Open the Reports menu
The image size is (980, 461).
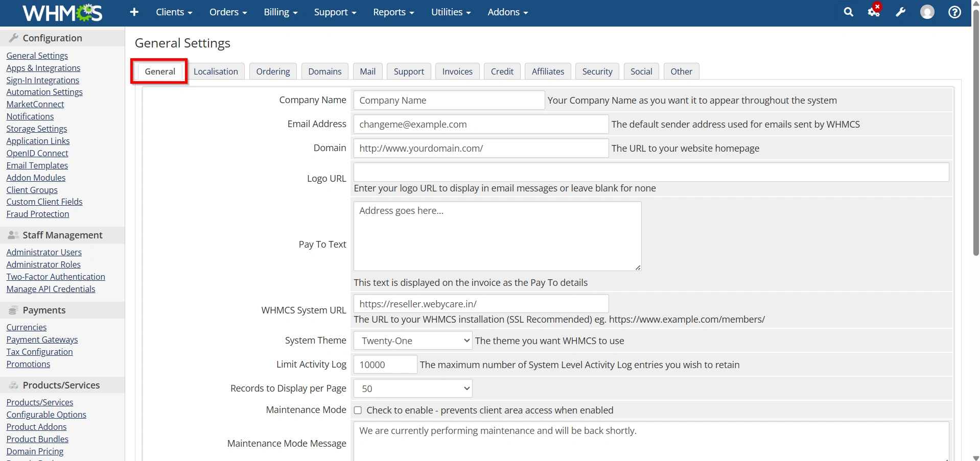(x=393, y=12)
